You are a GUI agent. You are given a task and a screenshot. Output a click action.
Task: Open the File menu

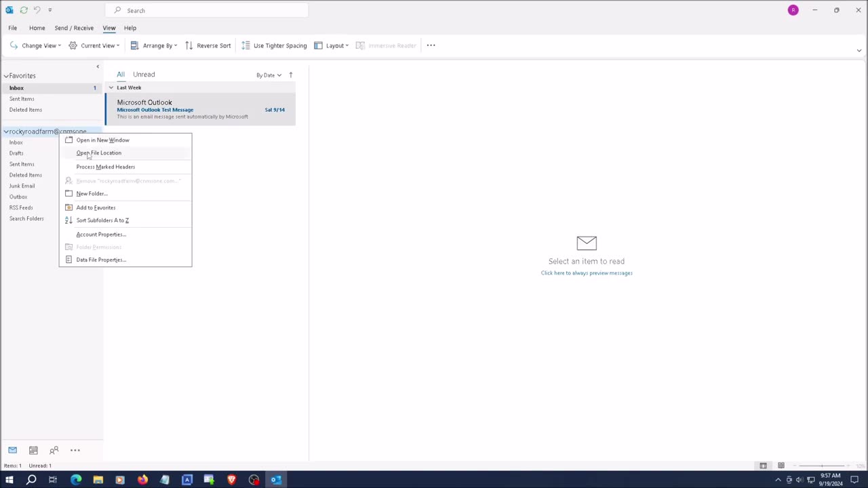pyautogui.click(x=12, y=28)
